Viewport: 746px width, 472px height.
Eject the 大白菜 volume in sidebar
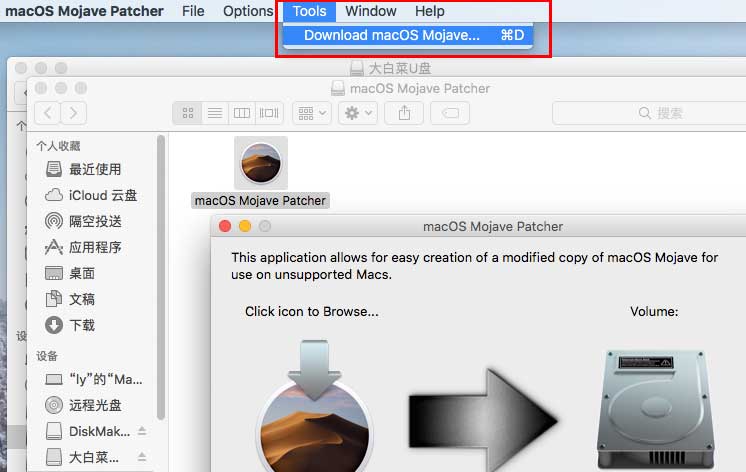coord(142,457)
